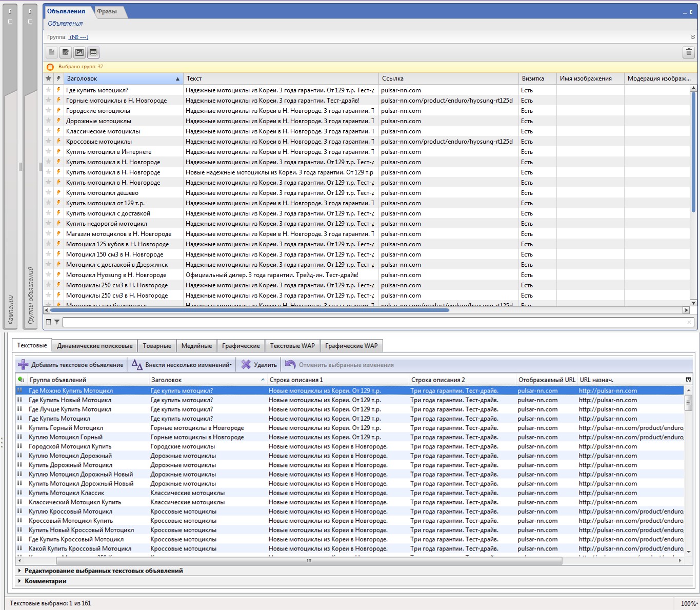Click the edit ad pencil icon
The width and height of the screenshot is (700, 610).
pos(66,52)
